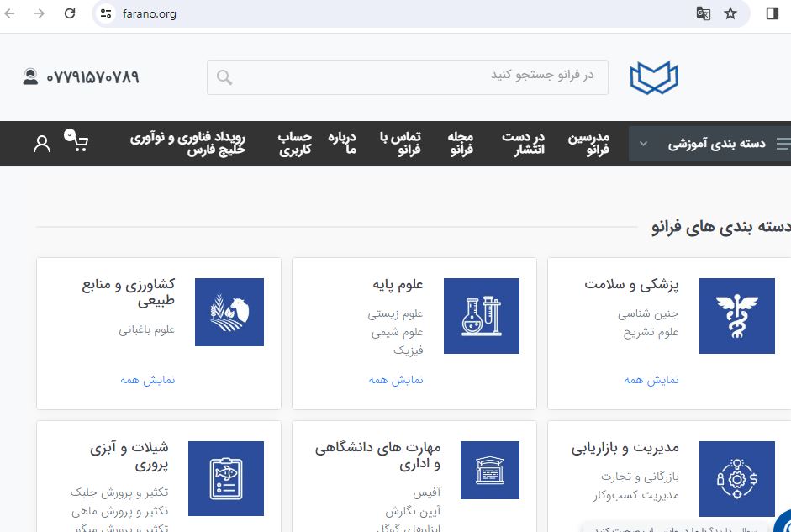Bookmark this page with the star icon
This screenshot has height=532, width=791.
point(730,13)
